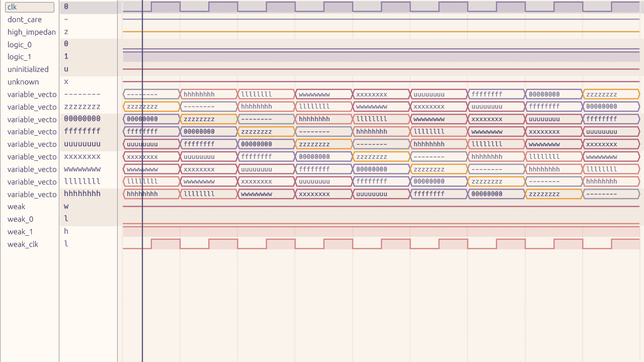
Task: Select the clk signal name
Action: (29, 7)
